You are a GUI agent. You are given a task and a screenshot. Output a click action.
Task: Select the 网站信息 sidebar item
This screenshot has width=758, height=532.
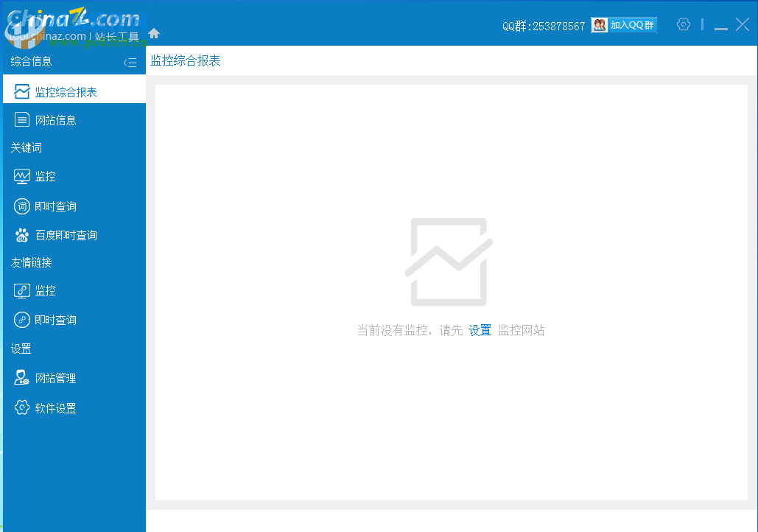[x=55, y=119]
